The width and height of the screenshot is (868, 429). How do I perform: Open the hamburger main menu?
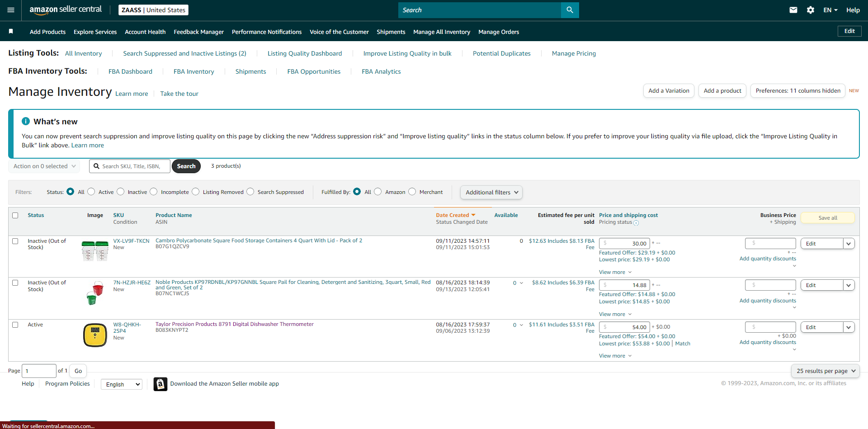[x=11, y=10]
